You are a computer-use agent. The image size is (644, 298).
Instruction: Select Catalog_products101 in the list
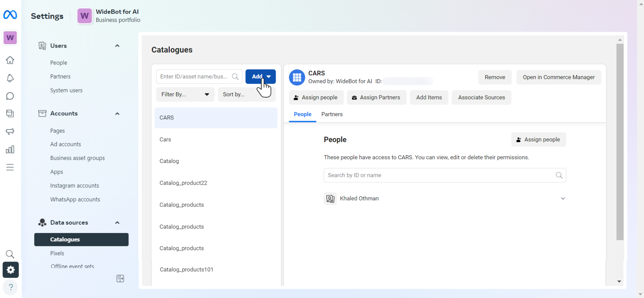click(x=216, y=270)
